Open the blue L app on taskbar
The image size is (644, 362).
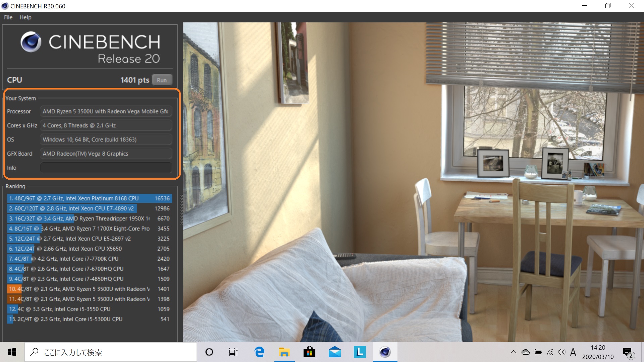pos(360,352)
